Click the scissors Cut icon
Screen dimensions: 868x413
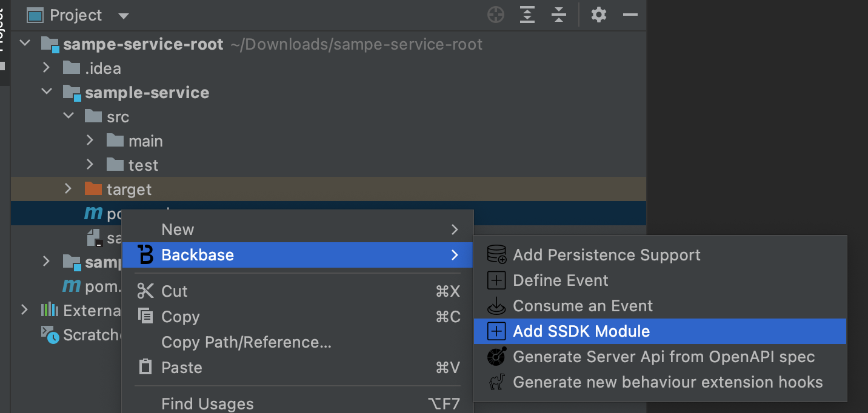[145, 291]
